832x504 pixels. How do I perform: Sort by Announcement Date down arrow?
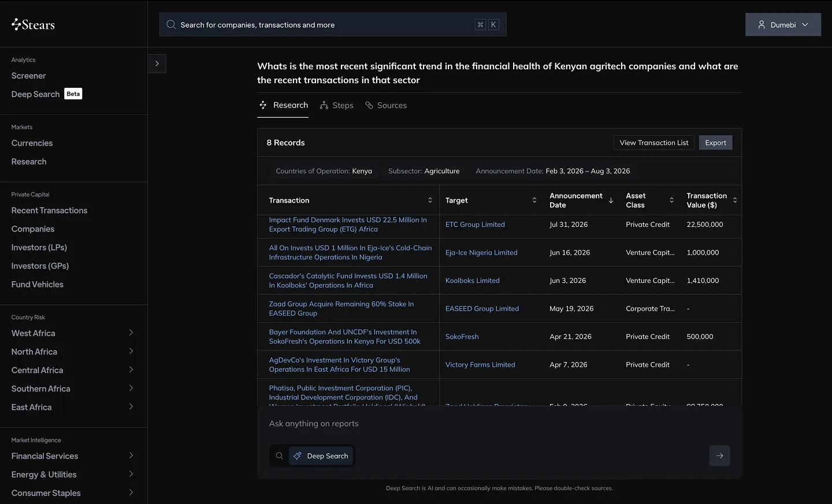pyautogui.click(x=611, y=200)
